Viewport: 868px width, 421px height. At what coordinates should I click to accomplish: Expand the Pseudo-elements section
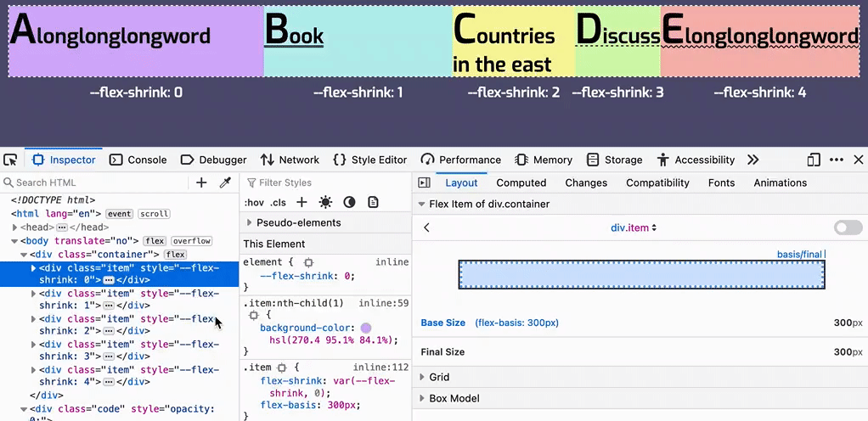249,222
